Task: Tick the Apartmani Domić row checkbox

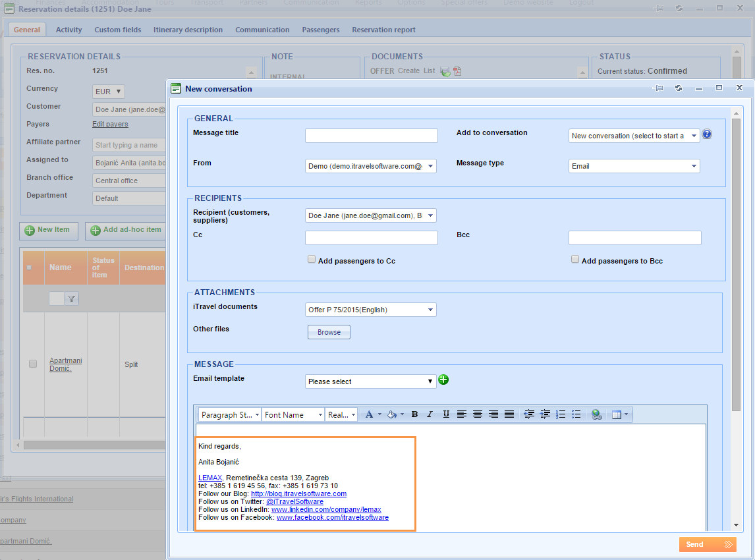Action: [33, 364]
